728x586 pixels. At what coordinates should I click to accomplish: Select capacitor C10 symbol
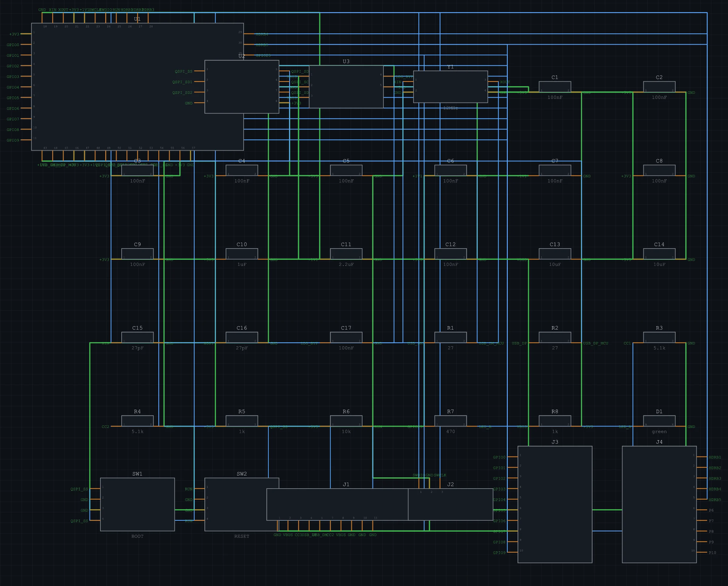tap(242, 254)
